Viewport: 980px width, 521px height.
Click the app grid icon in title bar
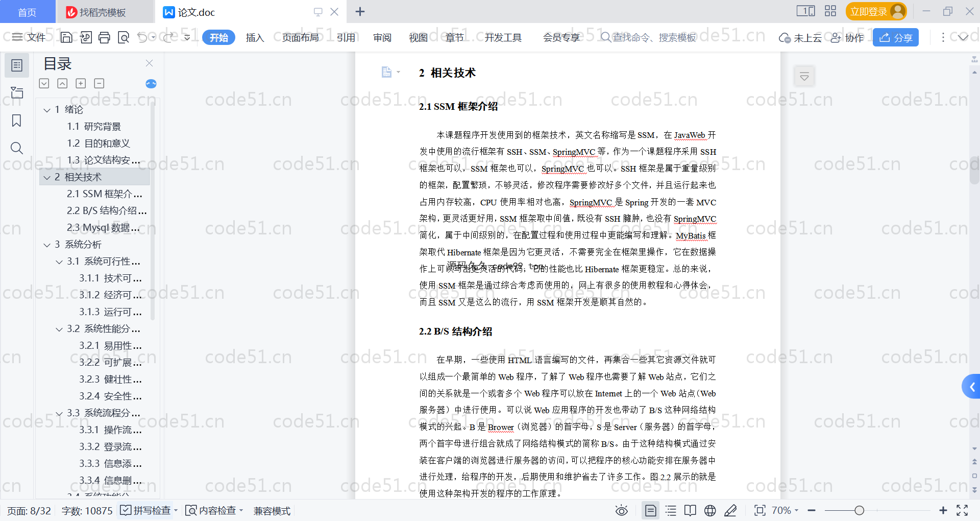pos(830,11)
